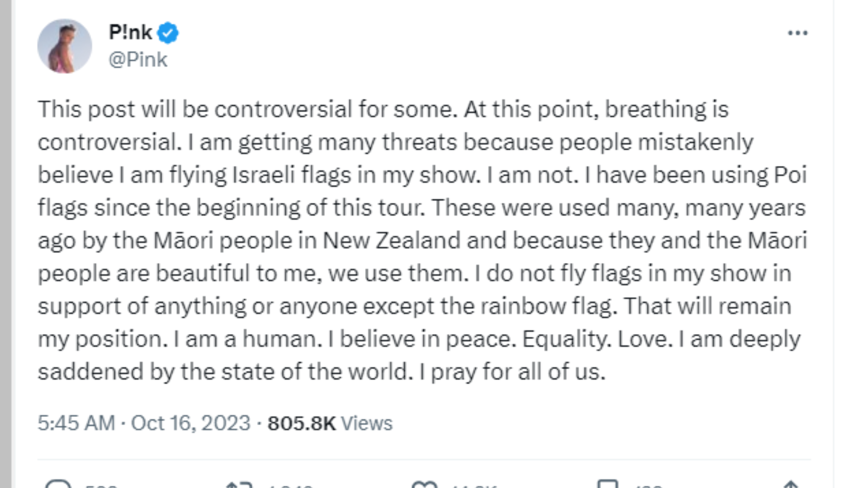Image resolution: width=868 pixels, height=488 pixels.
Task: Click the retweet arrows icon
Action: (x=239, y=484)
